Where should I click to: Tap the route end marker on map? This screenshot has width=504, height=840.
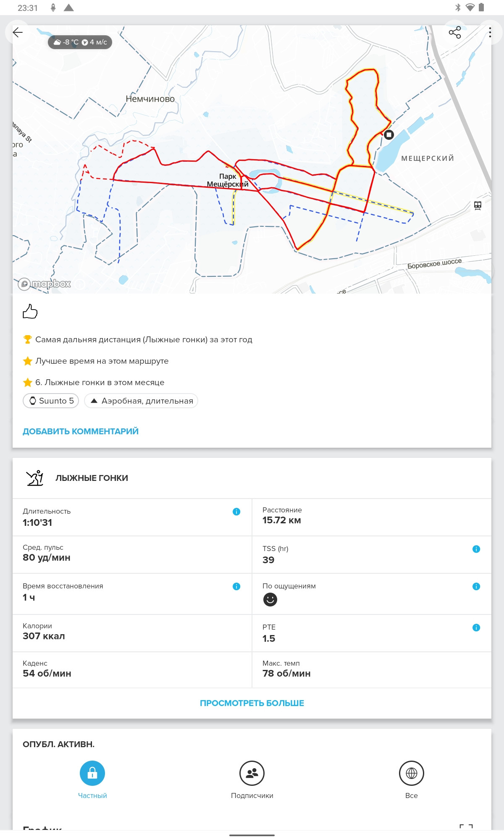point(389,135)
